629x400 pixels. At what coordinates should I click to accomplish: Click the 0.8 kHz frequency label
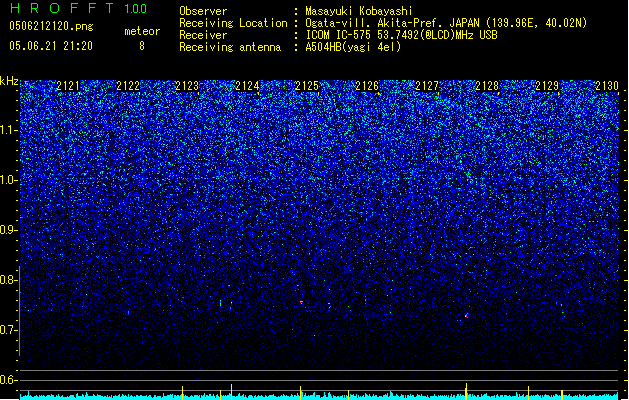coord(9,280)
